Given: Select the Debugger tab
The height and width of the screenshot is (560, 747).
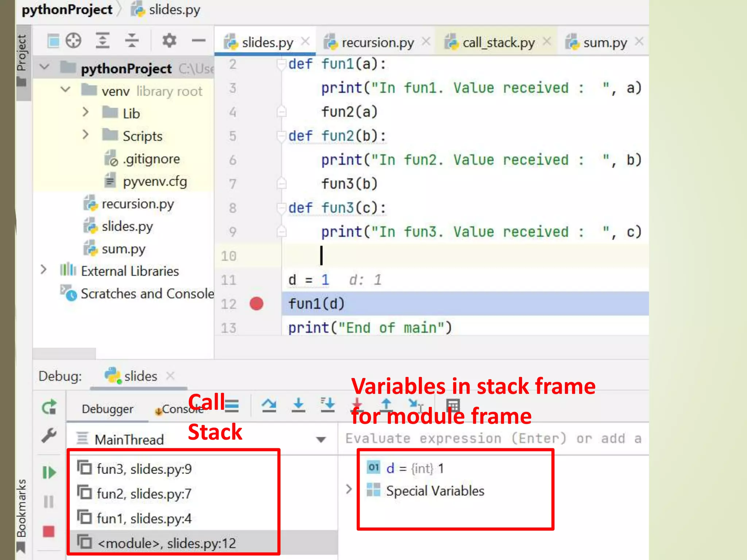Looking at the screenshot, I should [107, 409].
